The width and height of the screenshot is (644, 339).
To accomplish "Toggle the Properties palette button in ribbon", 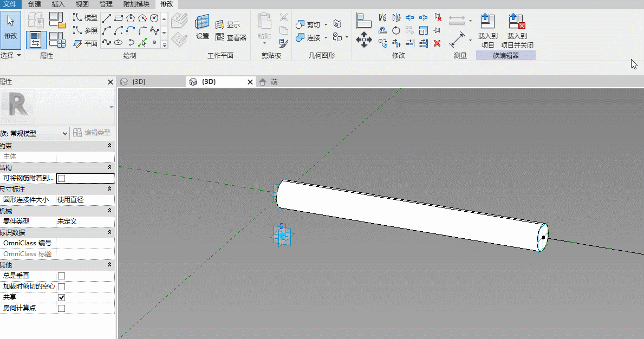I will click(36, 40).
